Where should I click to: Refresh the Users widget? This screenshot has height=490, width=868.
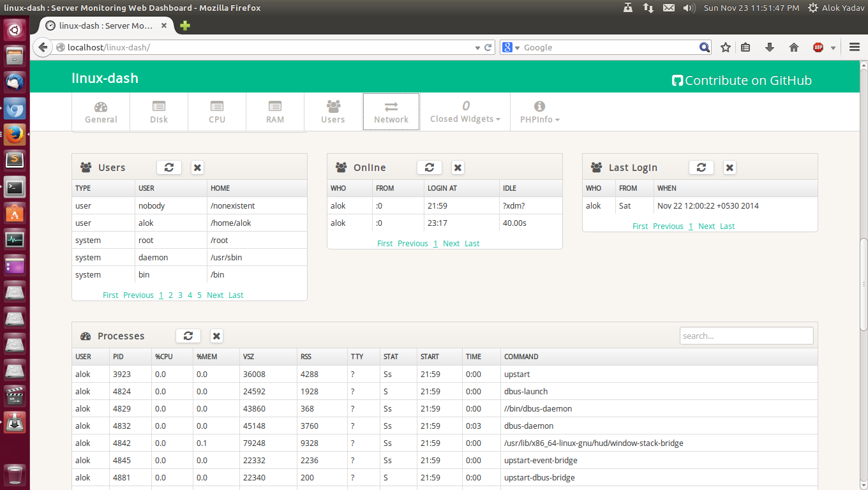[169, 167]
